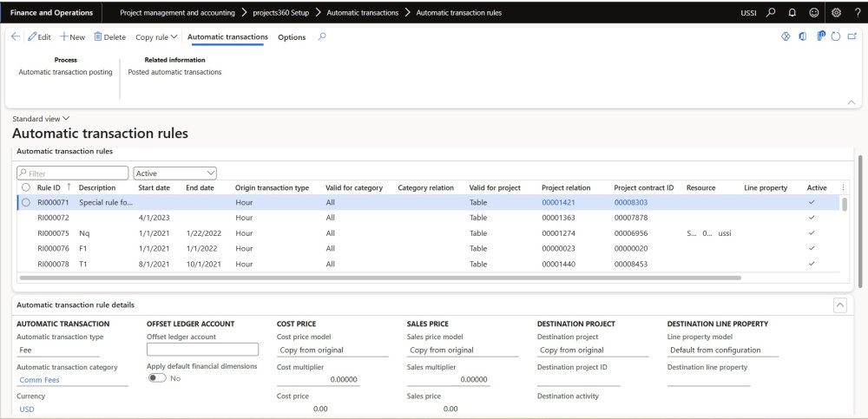This screenshot has height=419, width=868.
Task: Click the Posted automatic transactions link
Action: coord(174,72)
